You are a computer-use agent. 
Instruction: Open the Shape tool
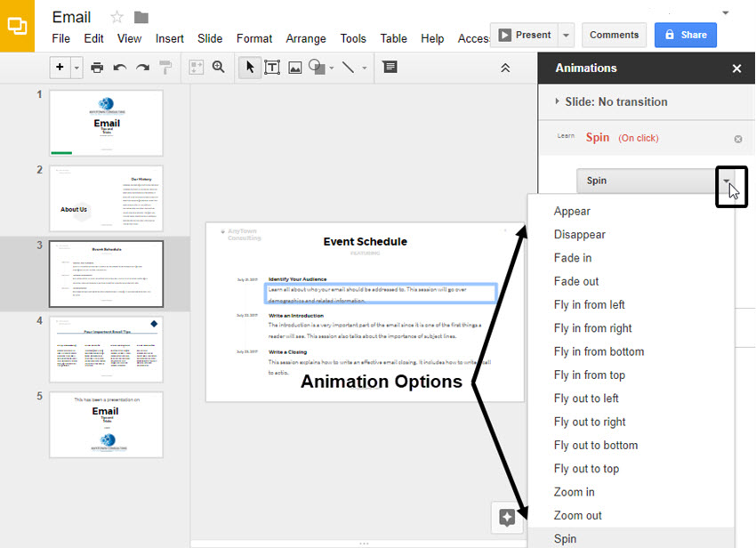coord(317,67)
